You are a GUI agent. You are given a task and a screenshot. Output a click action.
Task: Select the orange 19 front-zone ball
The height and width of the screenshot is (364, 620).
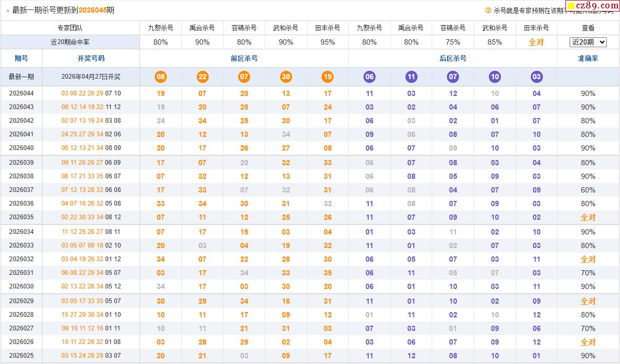328,77
